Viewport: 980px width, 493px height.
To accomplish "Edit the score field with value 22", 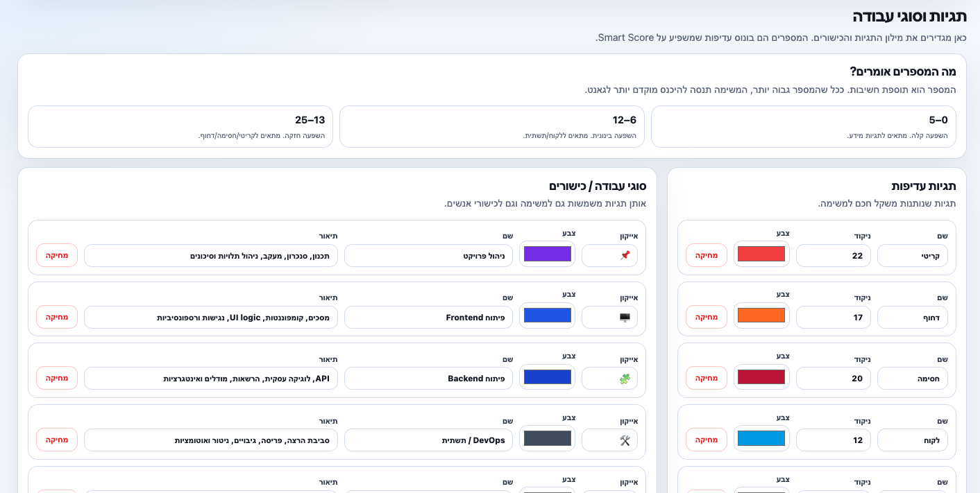I will 834,255.
